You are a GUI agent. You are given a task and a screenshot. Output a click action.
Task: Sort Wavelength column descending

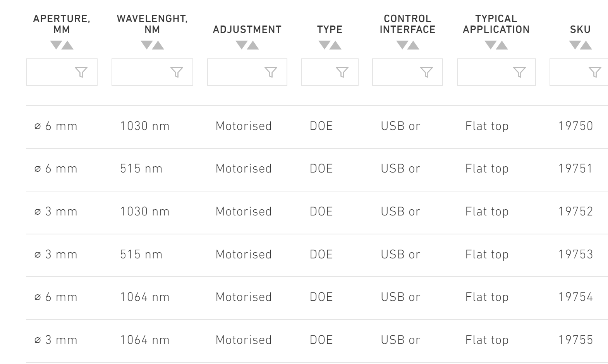147,46
